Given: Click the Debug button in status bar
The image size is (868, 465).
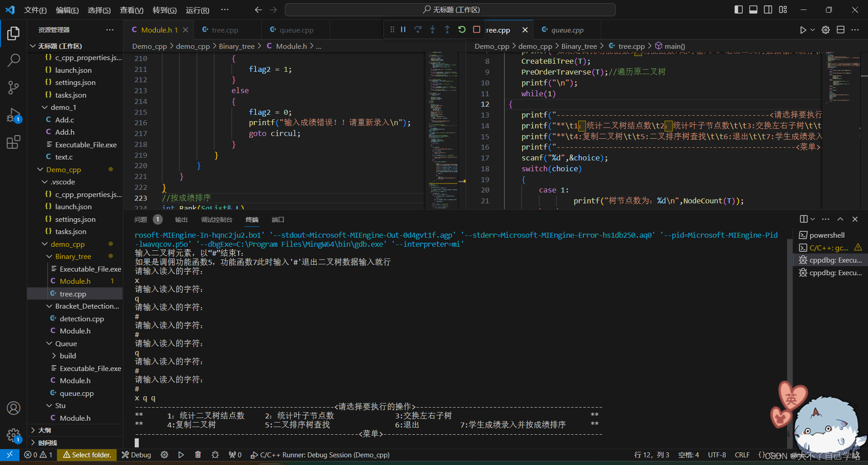Looking at the screenshot, I should coord(136,455).
